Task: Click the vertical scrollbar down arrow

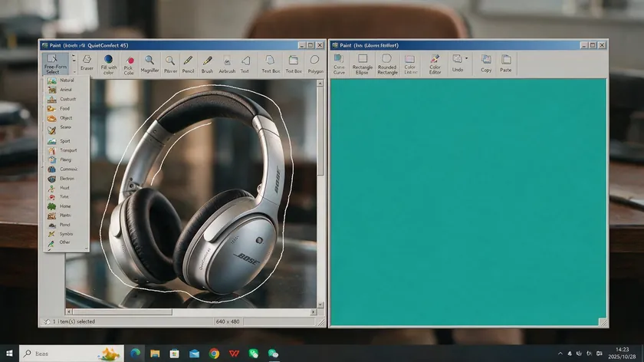Action: tap(320, 305)
